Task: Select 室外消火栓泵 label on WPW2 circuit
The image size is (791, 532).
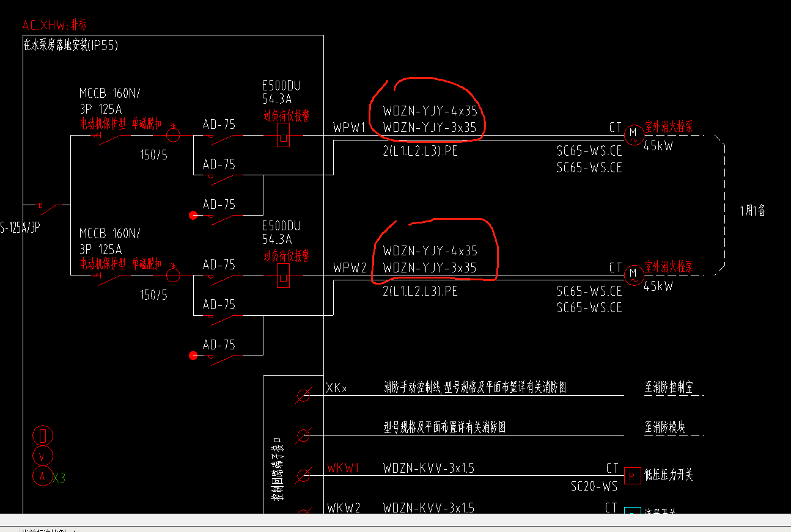Action: pyautogui.click(x=669, y=267)
